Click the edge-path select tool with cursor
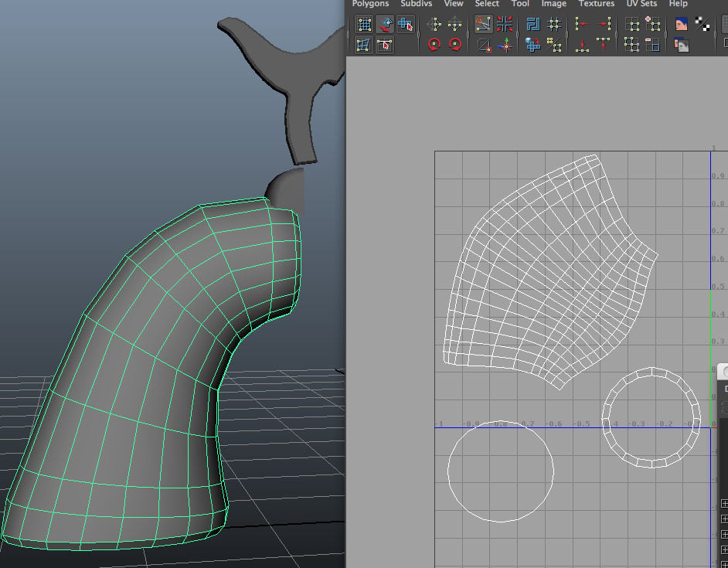This screenshot has height=568, width=728. point(384,45)
